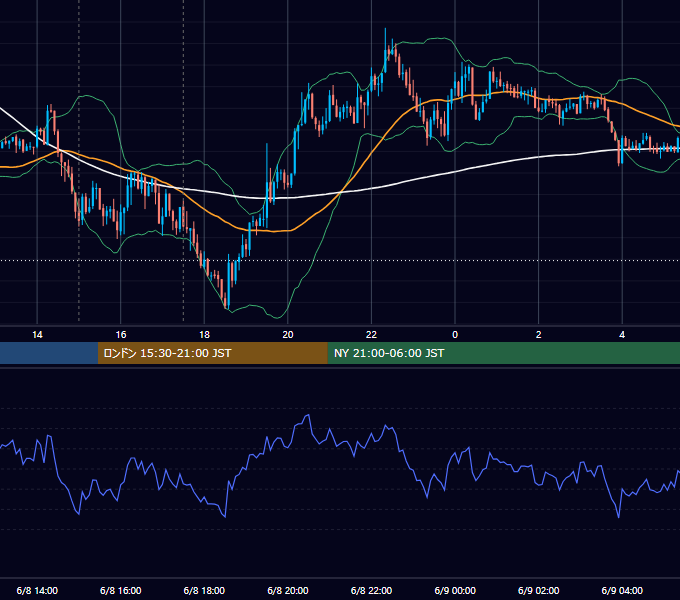Click the 6/8 22:00 date label

point(371,590)
